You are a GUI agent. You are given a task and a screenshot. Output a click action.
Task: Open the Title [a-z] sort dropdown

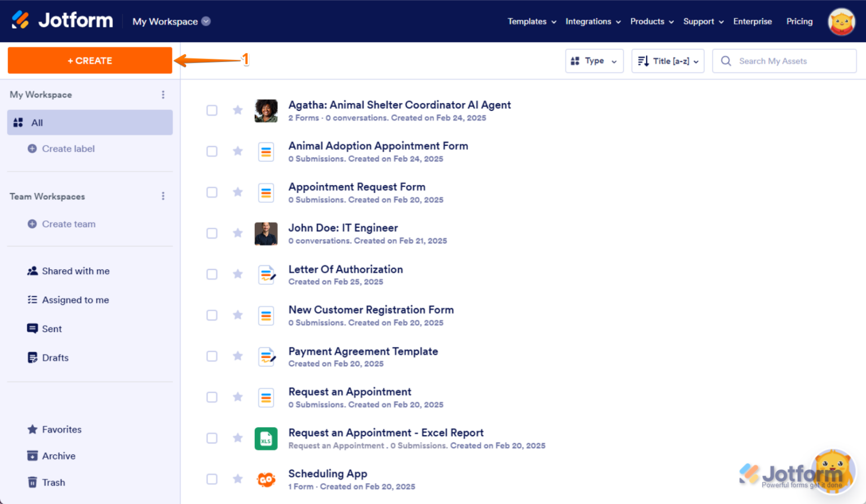668,60
